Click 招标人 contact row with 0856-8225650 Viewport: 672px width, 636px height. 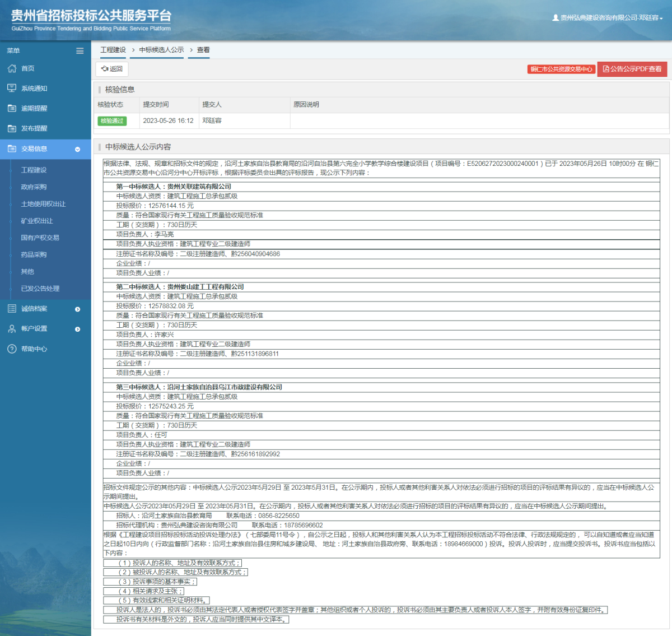tap(381, 516)
